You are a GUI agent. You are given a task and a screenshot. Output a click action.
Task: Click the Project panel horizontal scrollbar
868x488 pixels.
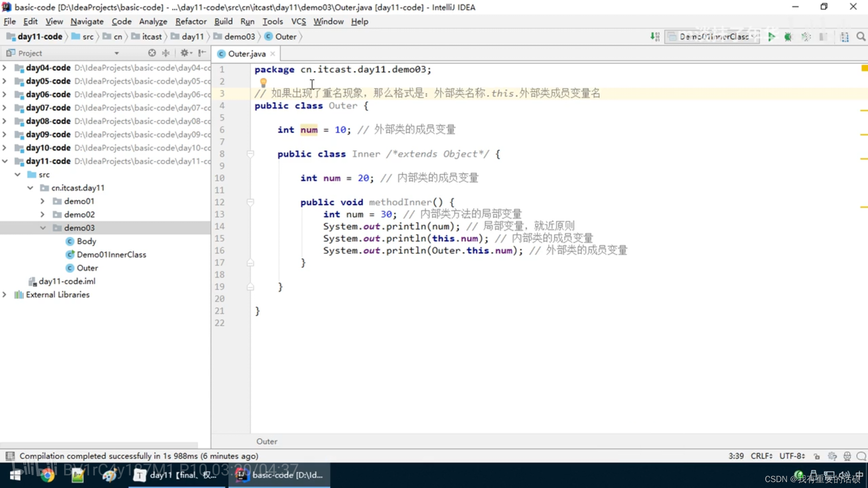click(x=99, y=445)
